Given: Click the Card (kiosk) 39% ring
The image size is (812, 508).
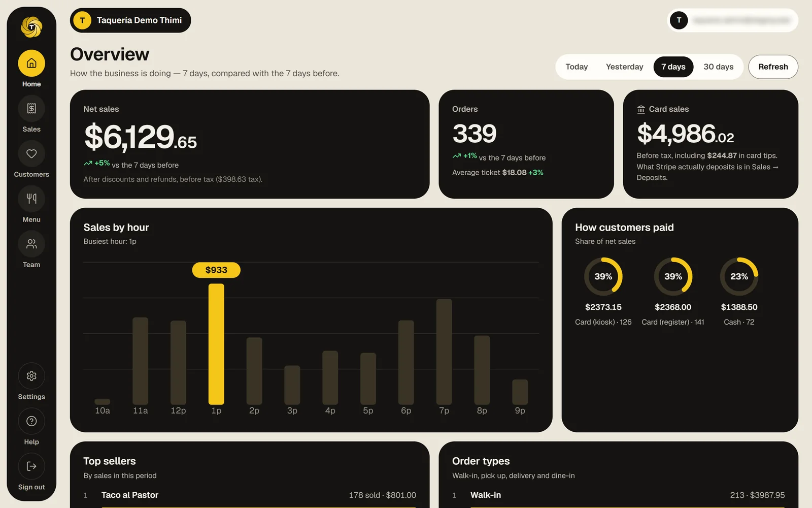Looking at the screenshot, I should [x=603, y=276].
